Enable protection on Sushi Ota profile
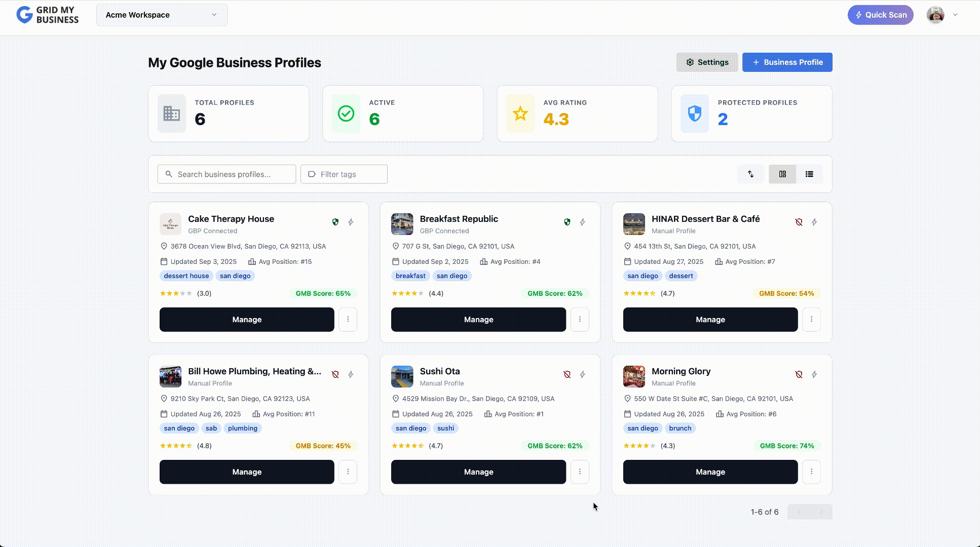 point(567,374)
